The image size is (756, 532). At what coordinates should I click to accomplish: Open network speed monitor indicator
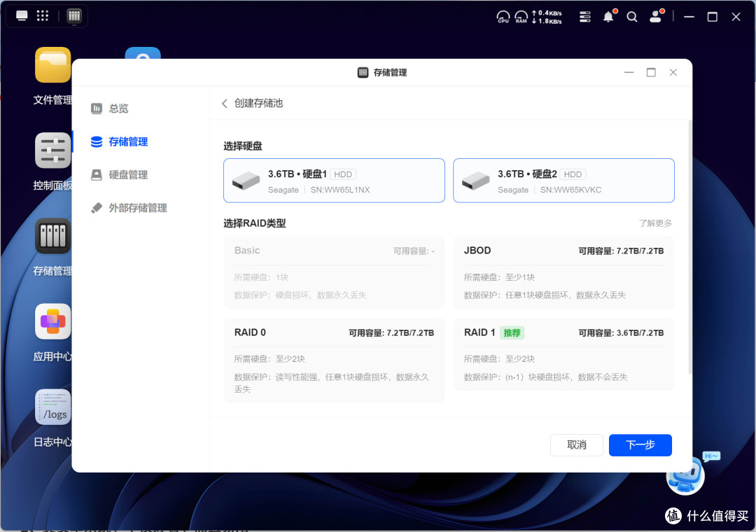coord(547,17)
